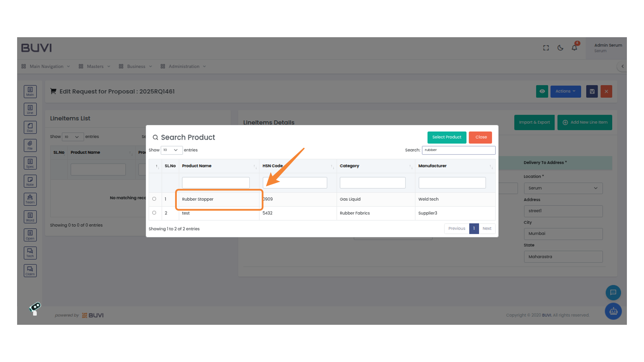Expand the Location Serum dropdown
644x362 pixels.
click(x=563, y=188)
